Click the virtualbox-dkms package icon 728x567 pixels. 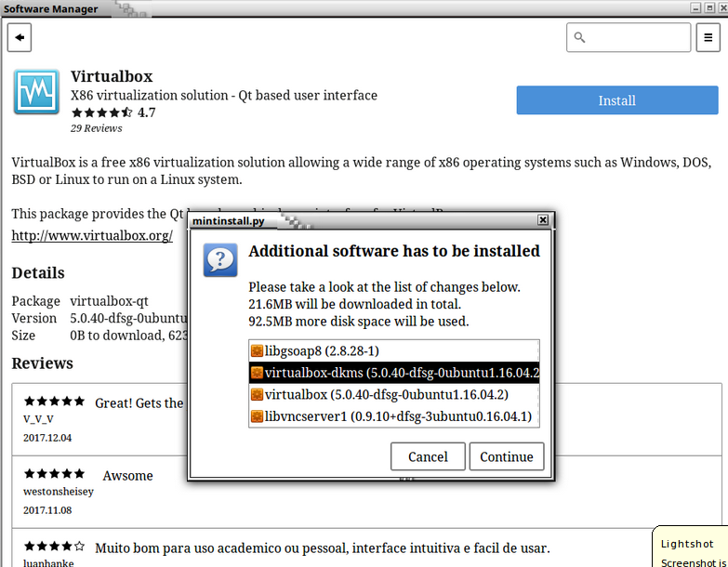[257, 373]
